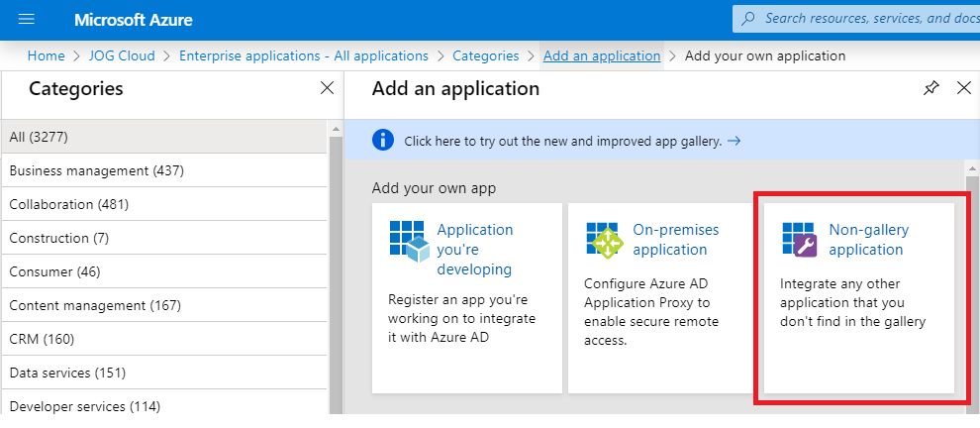Select Content management (167) category
This screenshot has height=428, width=980.
point(163,305)
